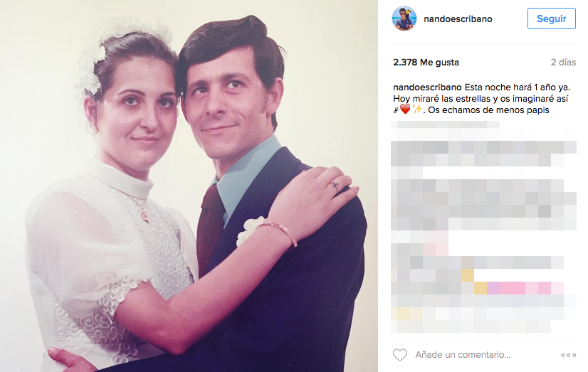Like the post with the heart icon

pos(400,354)
